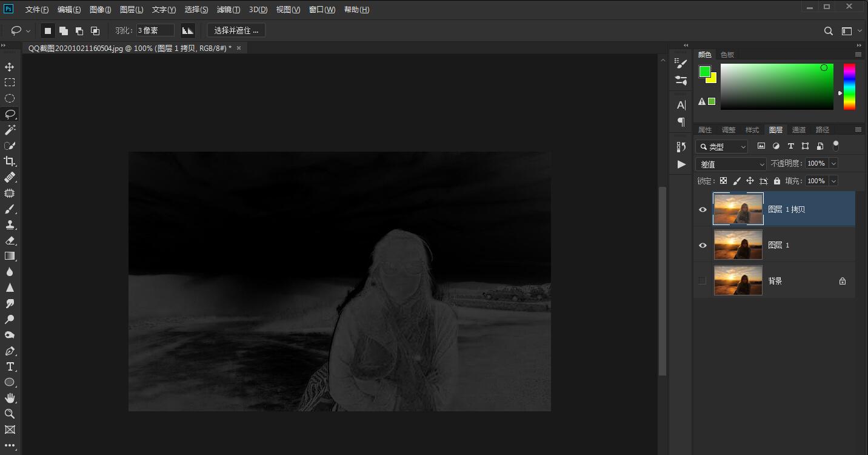
Task: Show the 背景 layer
Action: click(x=703, y=281)
